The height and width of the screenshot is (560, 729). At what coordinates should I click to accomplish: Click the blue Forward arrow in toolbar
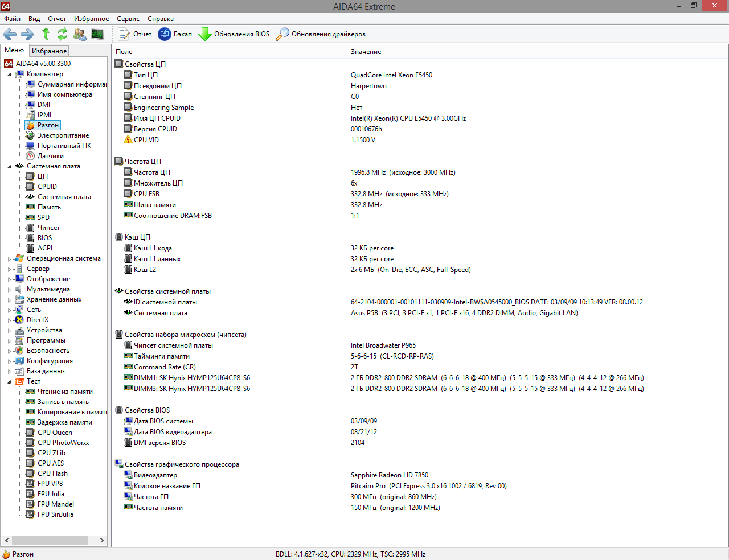pos(27,34)
